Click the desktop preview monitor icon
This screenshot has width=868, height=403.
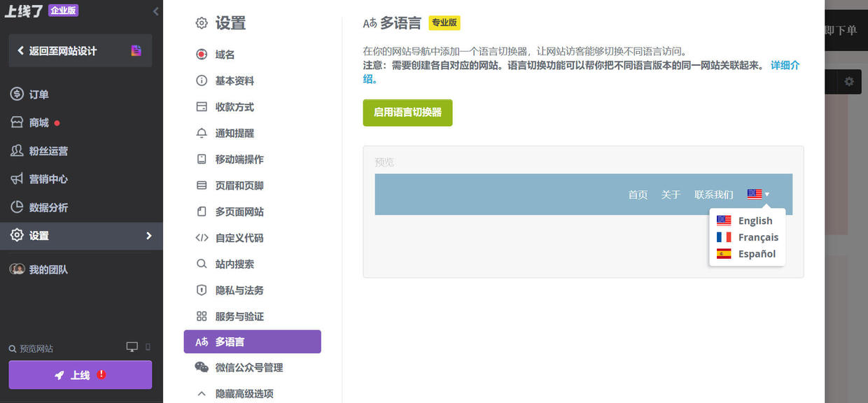(130, 346)
